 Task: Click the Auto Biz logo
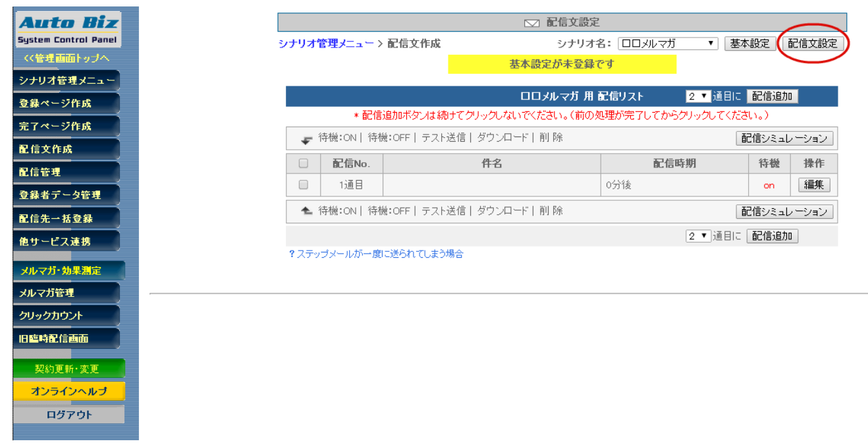click(x=68, y=28)
